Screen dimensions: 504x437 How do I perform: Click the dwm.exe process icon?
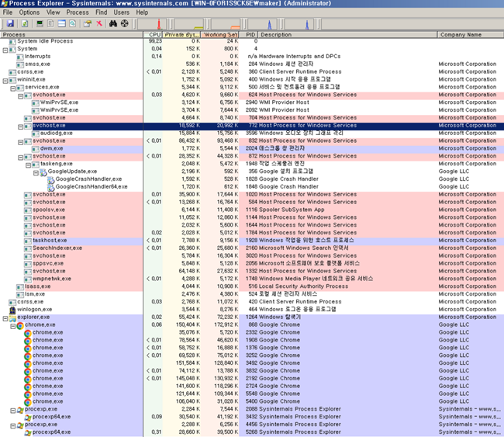[36, 149]
